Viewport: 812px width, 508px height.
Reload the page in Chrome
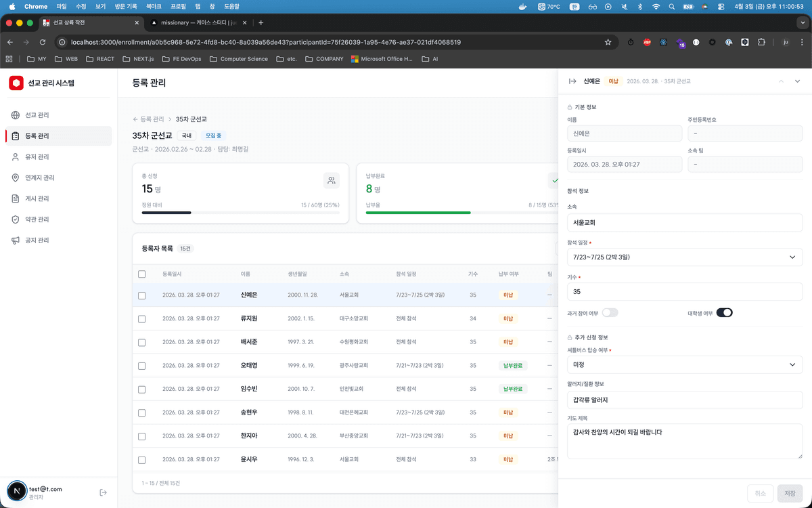pyautogui.click(x=43, y=42)
